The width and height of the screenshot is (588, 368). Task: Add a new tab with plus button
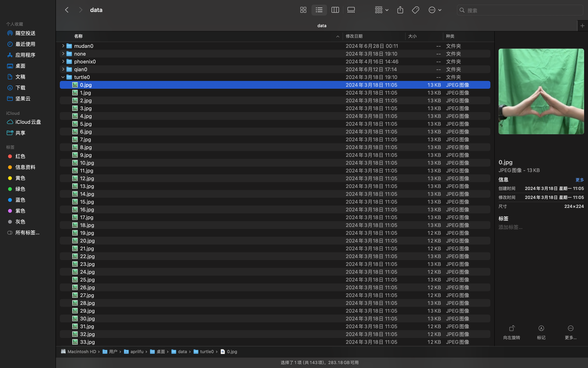582,25
